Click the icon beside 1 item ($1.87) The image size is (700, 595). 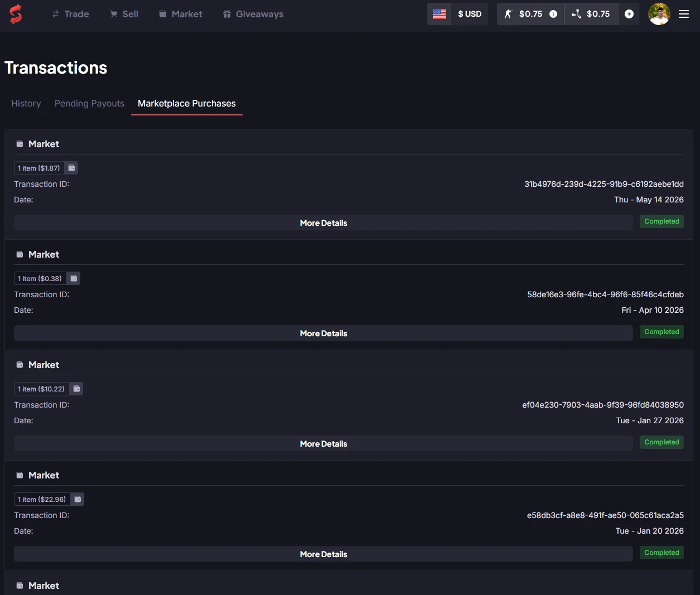[x=71, y=168]
